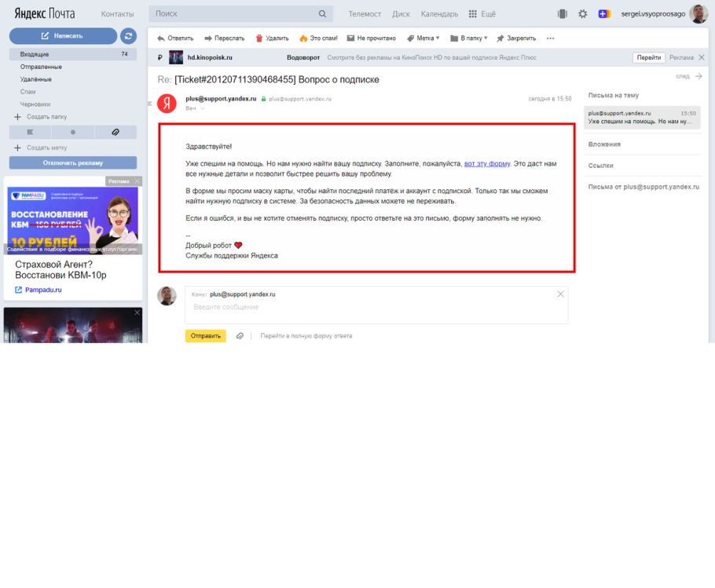Pin the email using Закрепить
The image size is (715, 588).
515,38
